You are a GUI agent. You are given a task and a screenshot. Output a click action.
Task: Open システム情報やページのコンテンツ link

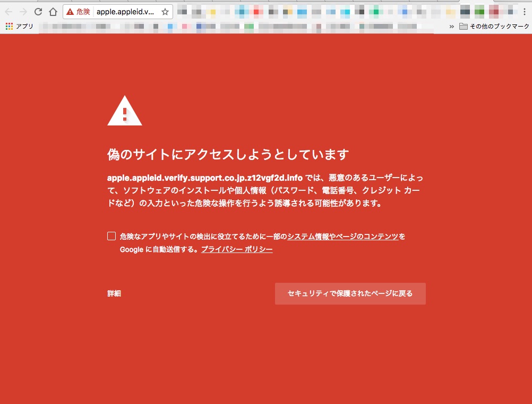coord(342,237)
